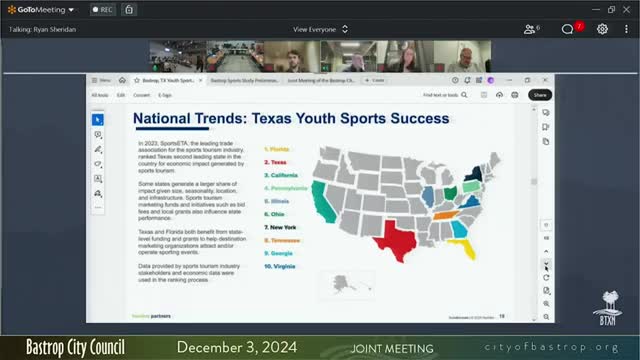The image size is (640, 360).
Task: Open the View Everyone layout selector
Action: coord(320,29)
